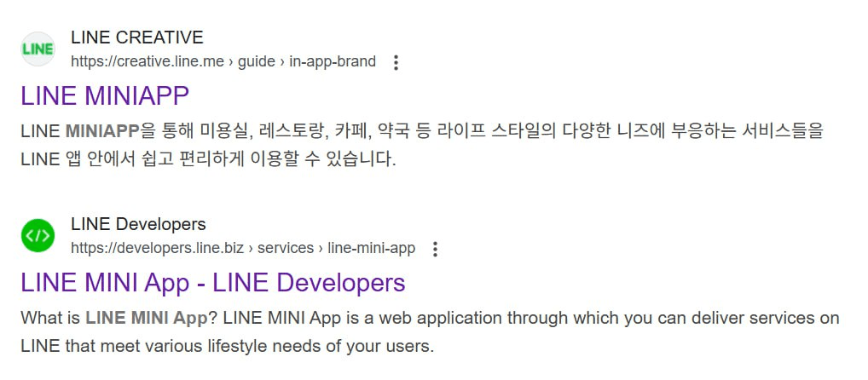Click the LINE Developers site name

point(138,224)
